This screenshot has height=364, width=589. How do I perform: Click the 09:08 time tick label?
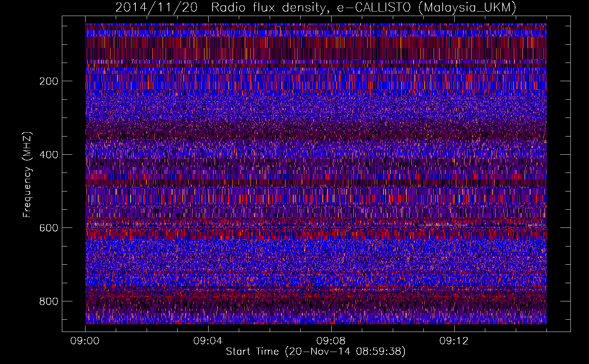[331, 341]
